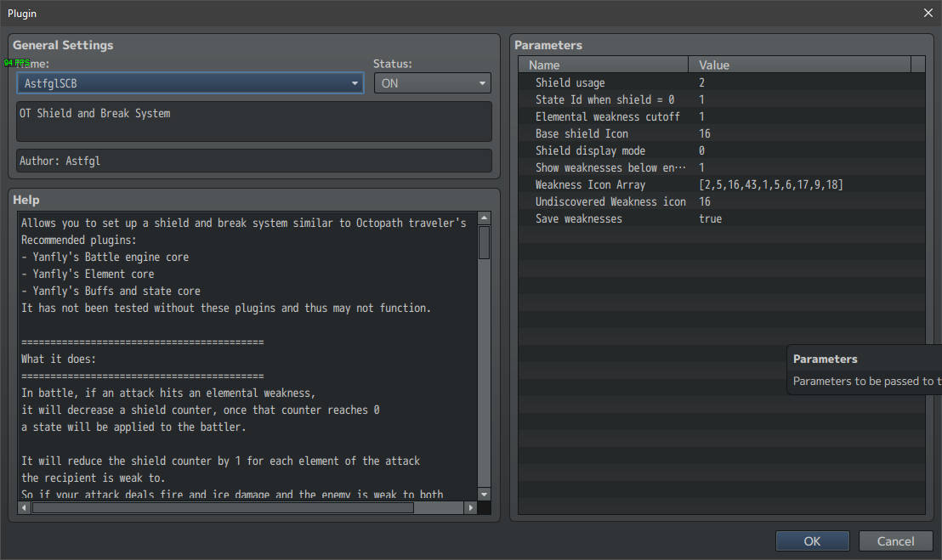Click the Base shield Icon value 16
Viewport: 942px width, 560px height.
click(705, 134)
